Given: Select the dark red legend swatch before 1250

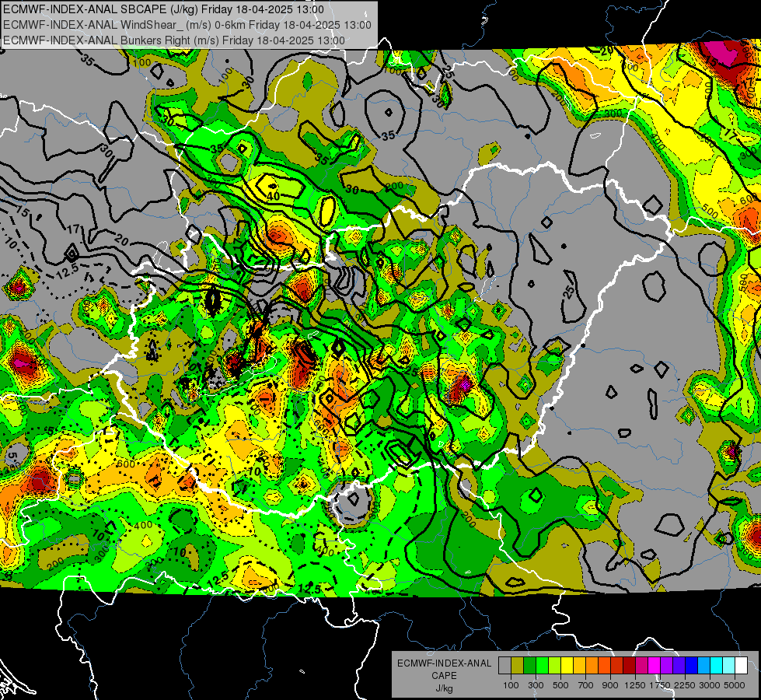Looking at the screenshot, I should (629, 666).
